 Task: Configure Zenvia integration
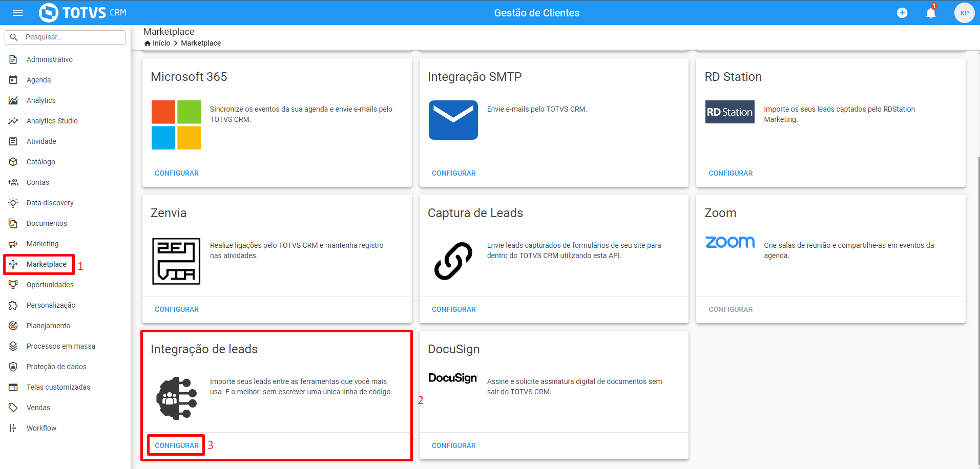[177, 309]
